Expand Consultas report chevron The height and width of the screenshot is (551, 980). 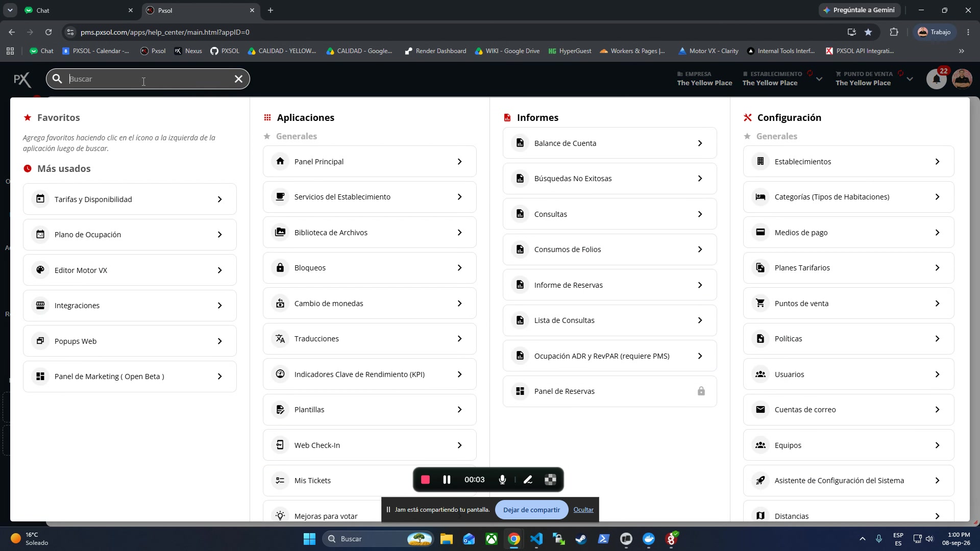pyautogui.click(x=700, y=214)
